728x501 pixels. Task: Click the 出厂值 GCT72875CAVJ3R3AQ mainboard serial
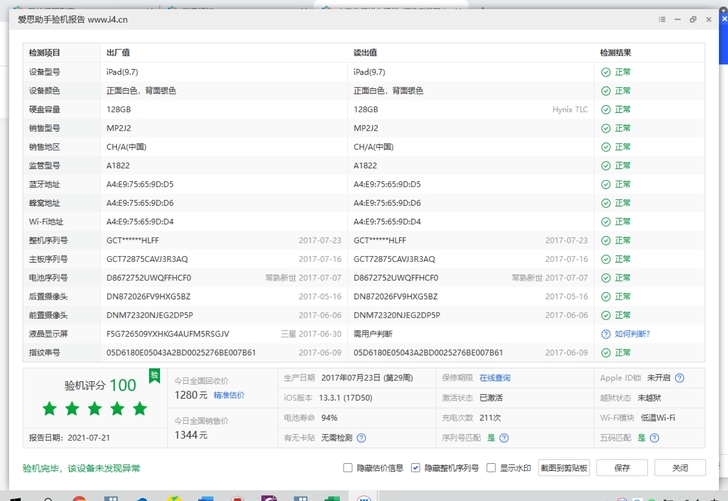point(147,259)
